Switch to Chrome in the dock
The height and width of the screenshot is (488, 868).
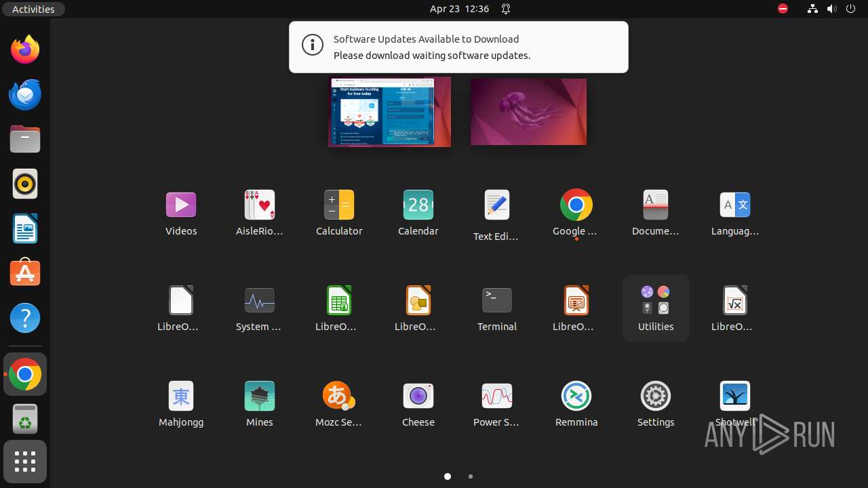click(x=25, y=374)
